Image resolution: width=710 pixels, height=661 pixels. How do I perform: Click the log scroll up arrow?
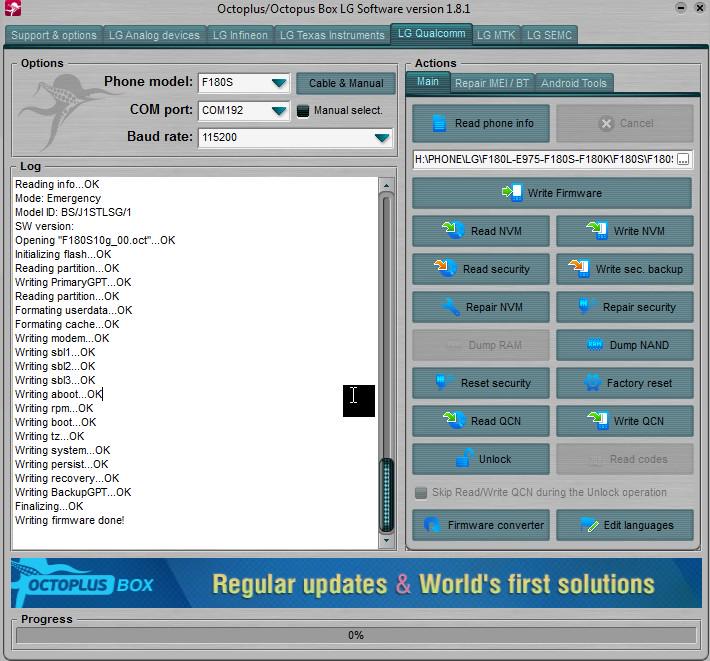(x=386, y=186)
